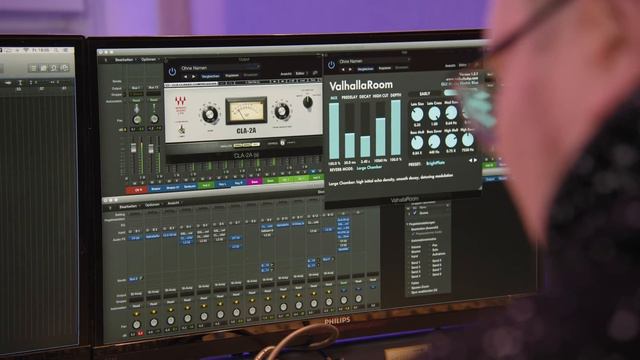
Task: Flip the CLA-2A compress/limit toggle switch
Action: 182,130
